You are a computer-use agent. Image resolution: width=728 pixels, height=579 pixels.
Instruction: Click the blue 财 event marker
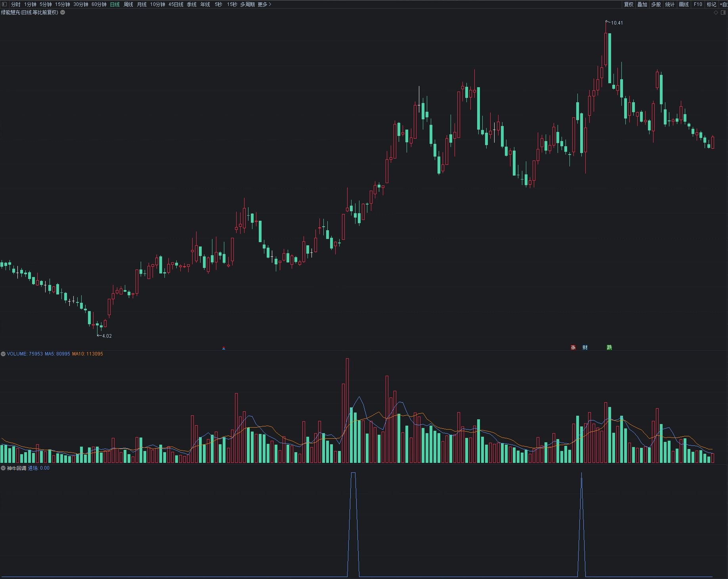[x=585, y=348]
